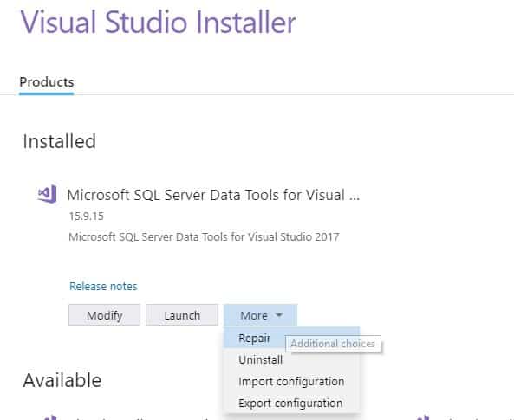
Task: Click the description mentioning Visual Studio 2017
Action: 204,236
